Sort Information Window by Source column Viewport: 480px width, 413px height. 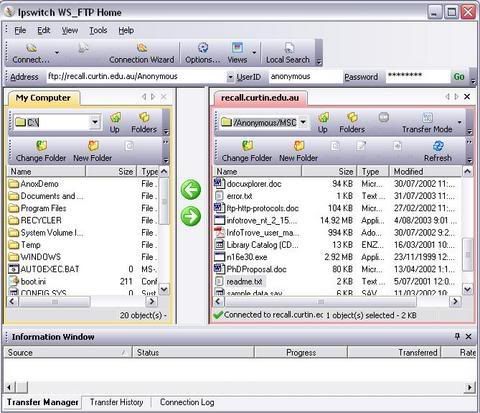click(68, 352)
